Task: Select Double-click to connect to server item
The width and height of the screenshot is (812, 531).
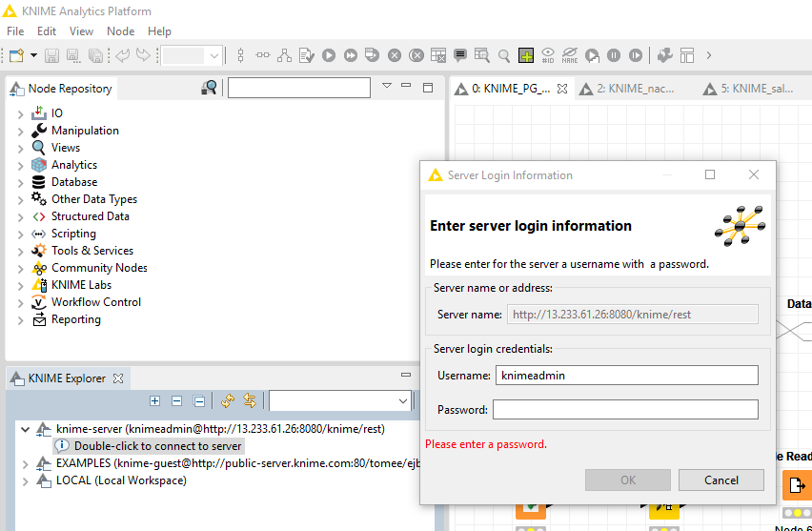Action: point(157,446)
